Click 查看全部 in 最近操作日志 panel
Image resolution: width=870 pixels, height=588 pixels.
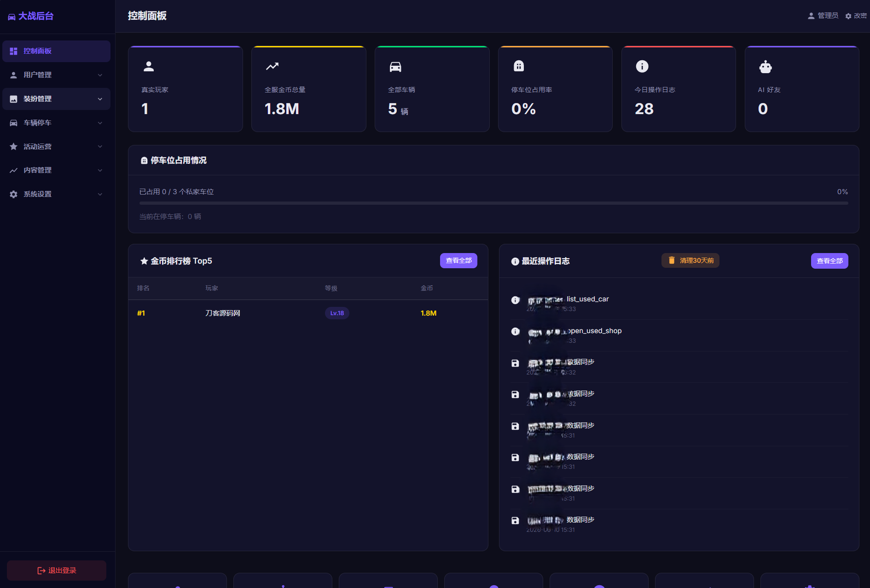tap(829, 261)
